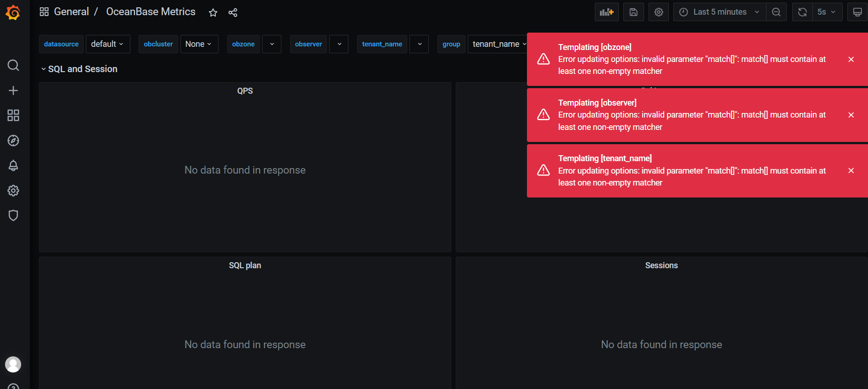
Task: Share the dashboard via share icon
Action: click(233, 12)
